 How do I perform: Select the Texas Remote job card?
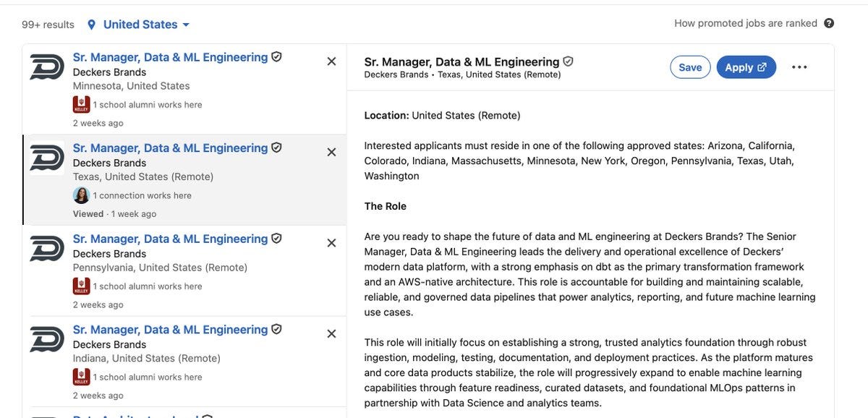click(184, 180)
